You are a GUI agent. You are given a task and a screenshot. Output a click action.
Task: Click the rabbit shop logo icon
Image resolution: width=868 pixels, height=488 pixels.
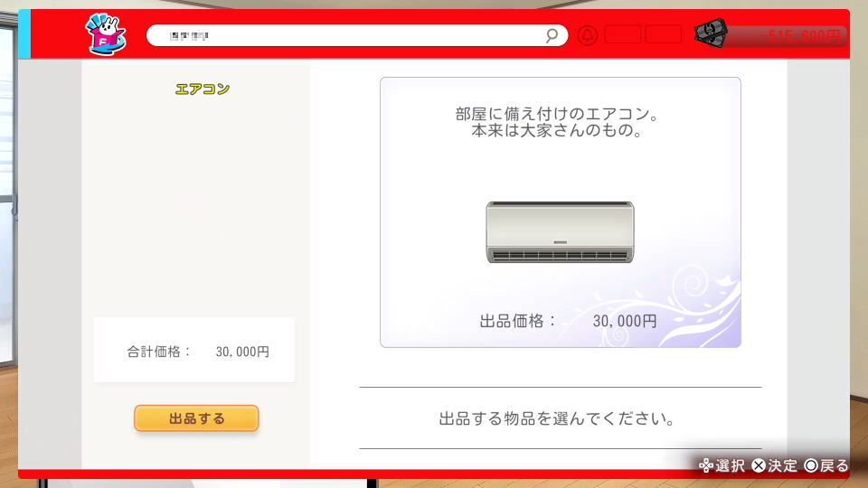pos(106,35)
